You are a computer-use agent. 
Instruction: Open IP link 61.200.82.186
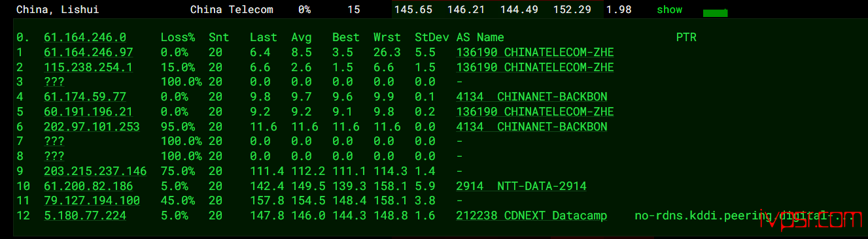pos(88,186)
